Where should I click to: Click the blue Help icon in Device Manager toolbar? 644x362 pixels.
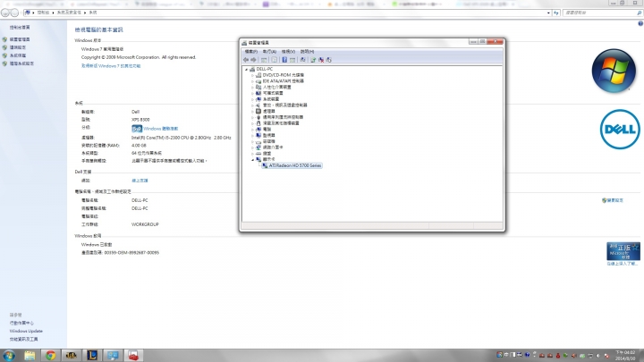tap(284, 60)
